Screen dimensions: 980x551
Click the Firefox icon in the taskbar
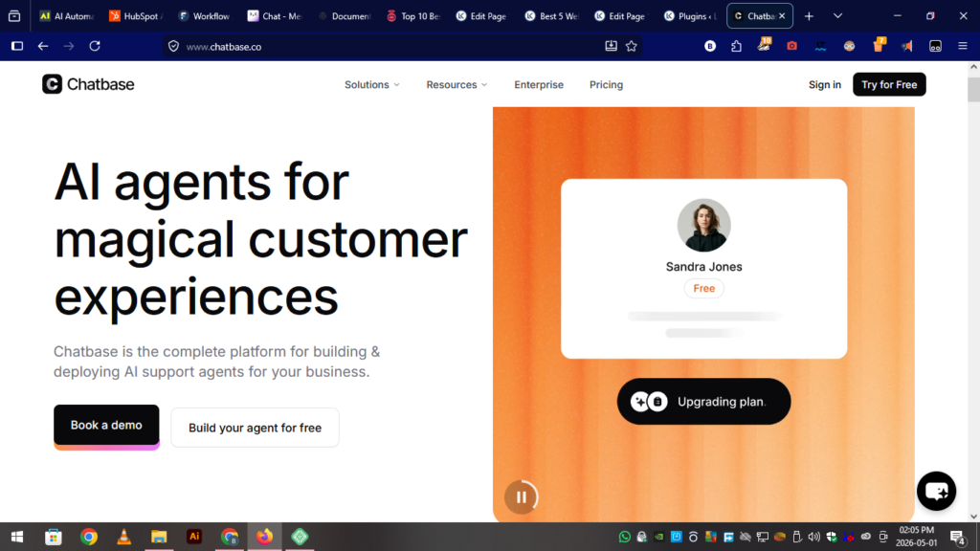tap(264, 537)
